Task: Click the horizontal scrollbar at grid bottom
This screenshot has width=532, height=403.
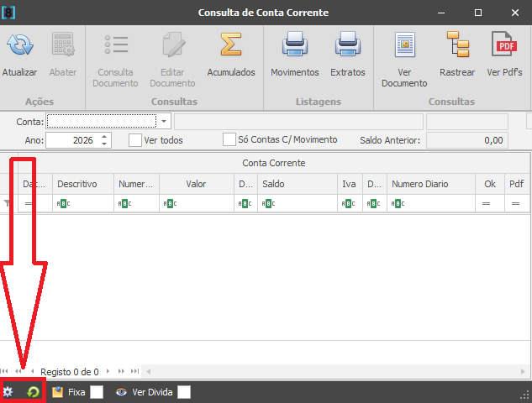Action: point(336,371)
